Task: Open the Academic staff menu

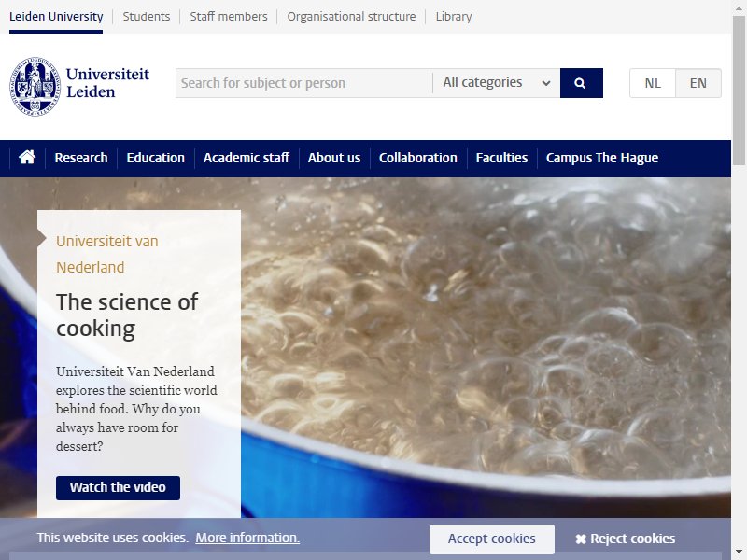Action: click(x=247, y=158)
